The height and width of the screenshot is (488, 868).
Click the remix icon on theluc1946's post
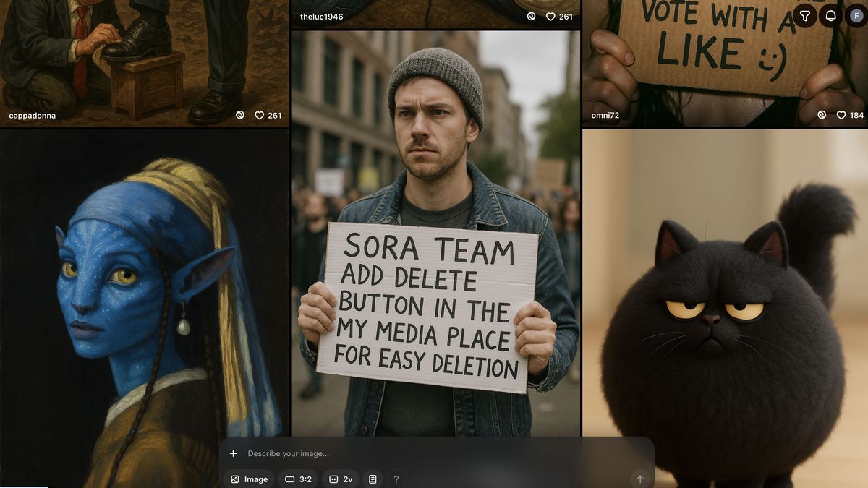[x=531, y=17]
